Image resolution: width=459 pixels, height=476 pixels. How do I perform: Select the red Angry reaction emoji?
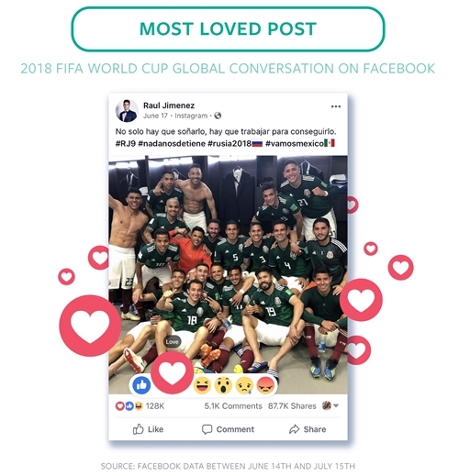[x=265, y=385]
